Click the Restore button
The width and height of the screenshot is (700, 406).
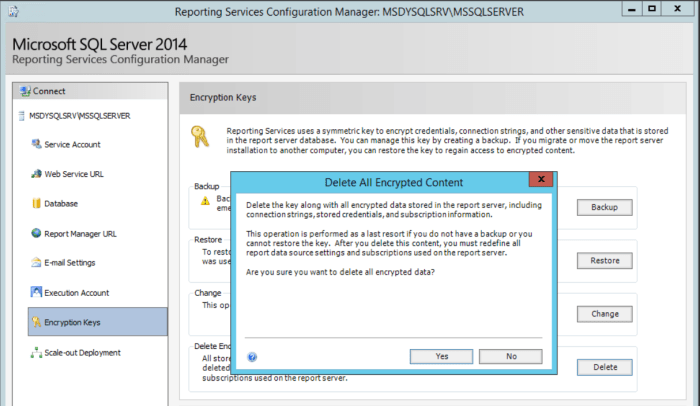point(604,260)
